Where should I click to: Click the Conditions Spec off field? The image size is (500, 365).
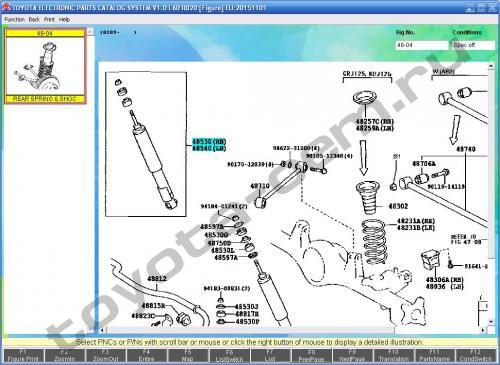473,45
